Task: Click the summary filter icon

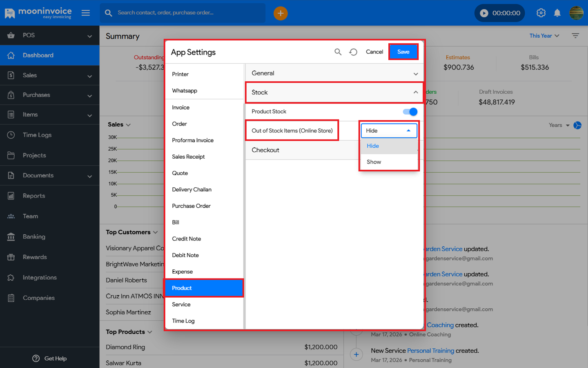Action: tap(575, 36)
